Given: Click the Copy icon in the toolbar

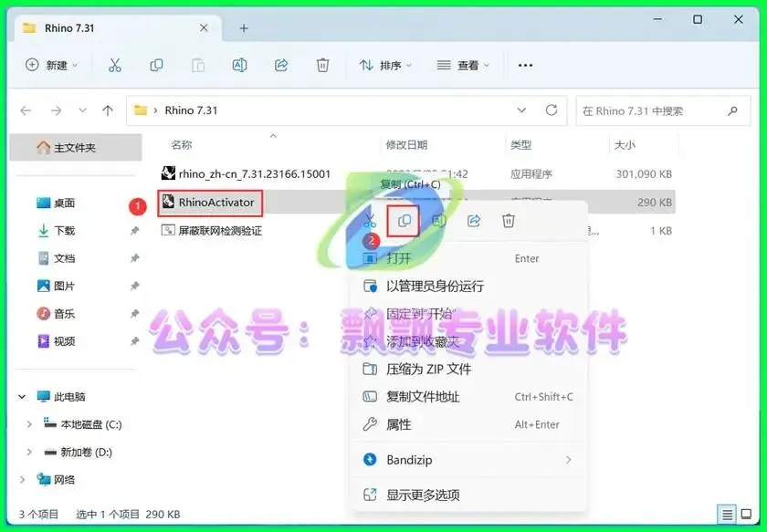Looking at the screenshot, I should 156,65.
